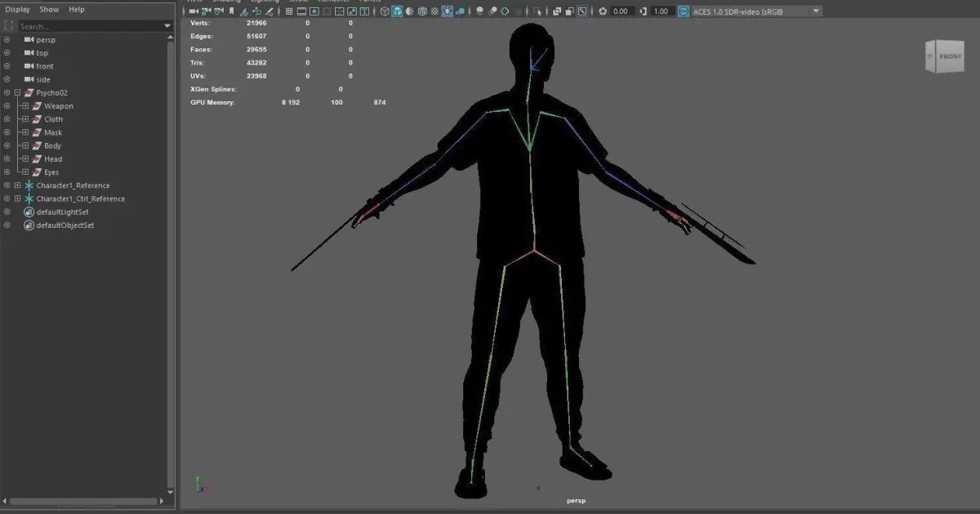
Task: Open the Outliner Display menu
Action: click(x=17, y=10)
